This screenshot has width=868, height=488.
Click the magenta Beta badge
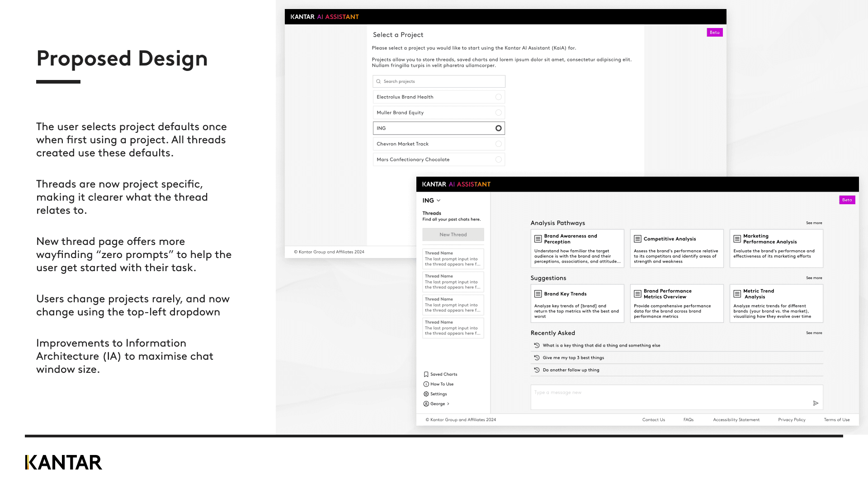click(x=847, y=200)
